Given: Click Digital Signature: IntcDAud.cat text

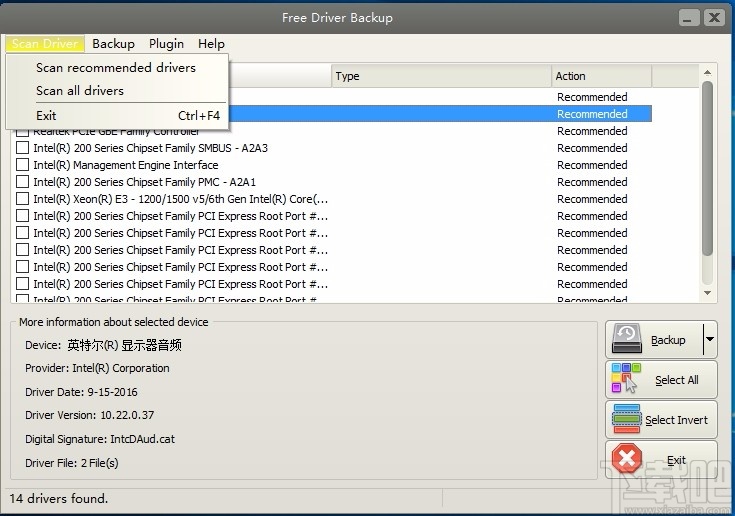Looking at the screenshot, I should (100, 439).
